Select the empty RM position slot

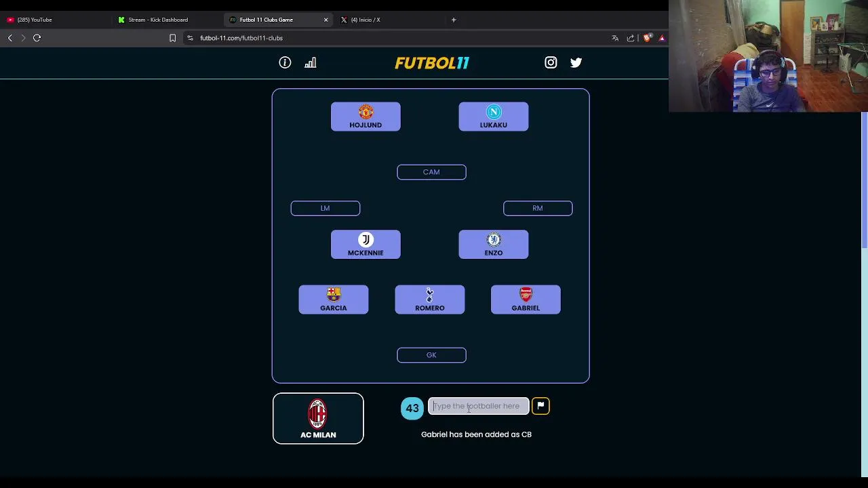pos(538,208)
